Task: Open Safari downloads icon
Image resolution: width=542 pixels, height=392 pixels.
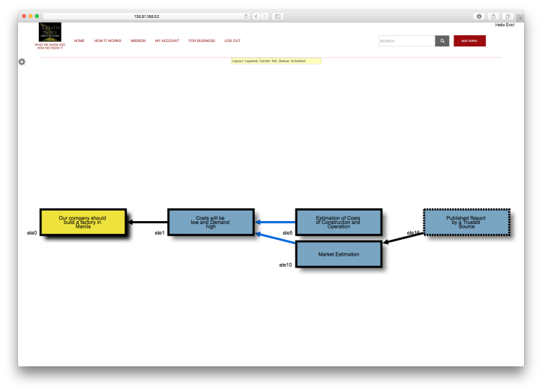Action: click(x=480, y=16)
